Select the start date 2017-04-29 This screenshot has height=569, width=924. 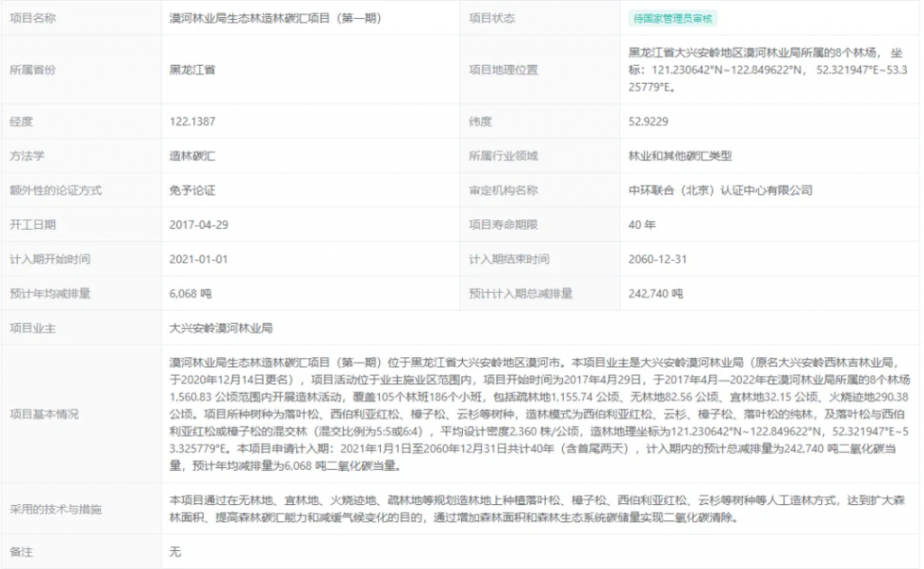[x=199, y=225]
